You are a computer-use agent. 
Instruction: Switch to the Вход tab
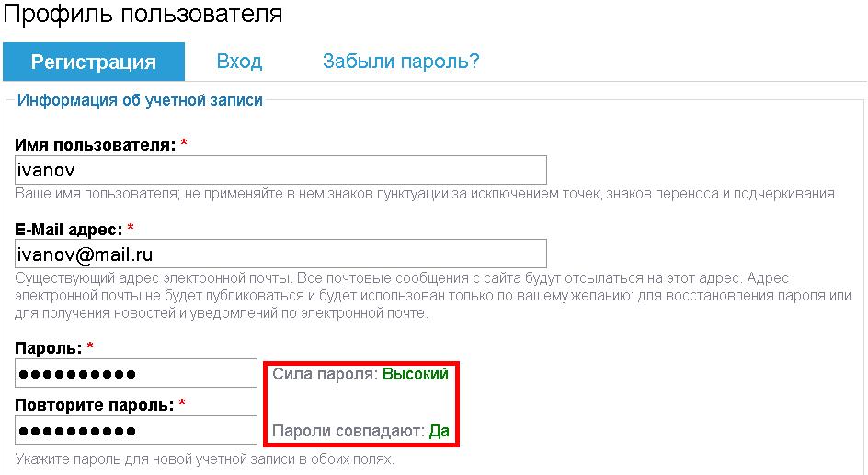pos(239,62)
